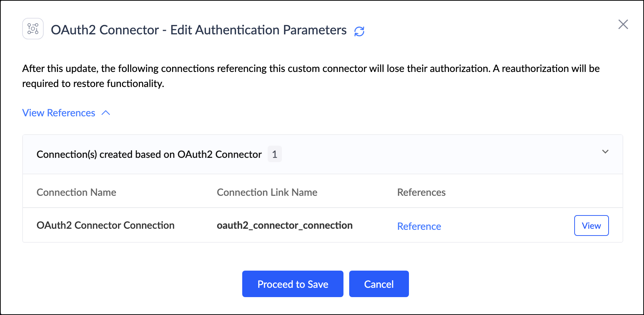This screenshot has height=315, width=644.
Task: Collapse the Connection(s) section with the down chevron
Action: 605,152
